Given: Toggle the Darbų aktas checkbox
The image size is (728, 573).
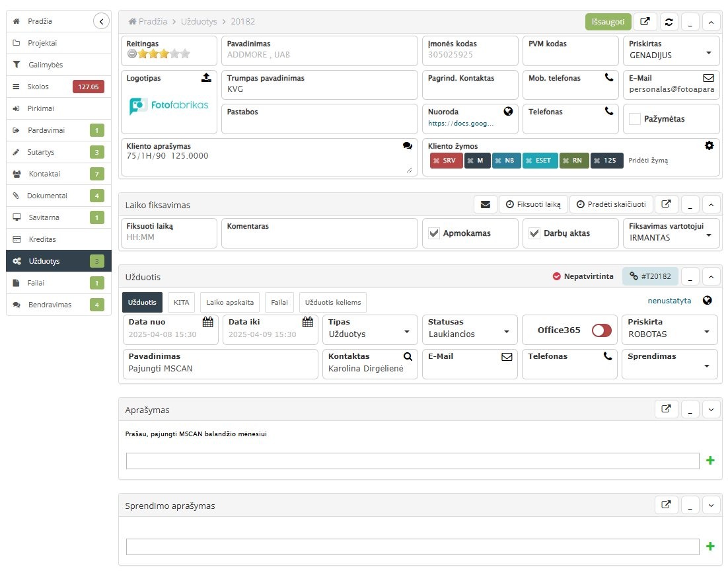Looking at the screenshot, I should (x=534, y=233).
